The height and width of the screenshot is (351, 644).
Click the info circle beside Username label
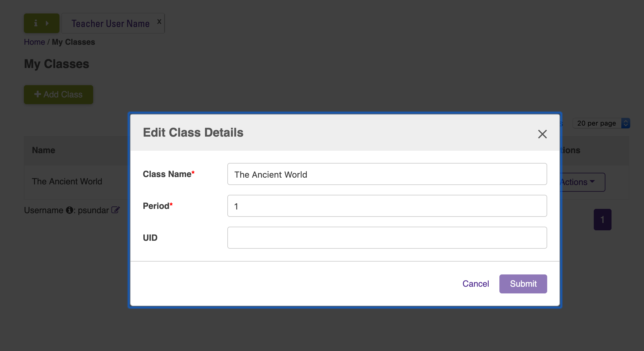(69, 210)
